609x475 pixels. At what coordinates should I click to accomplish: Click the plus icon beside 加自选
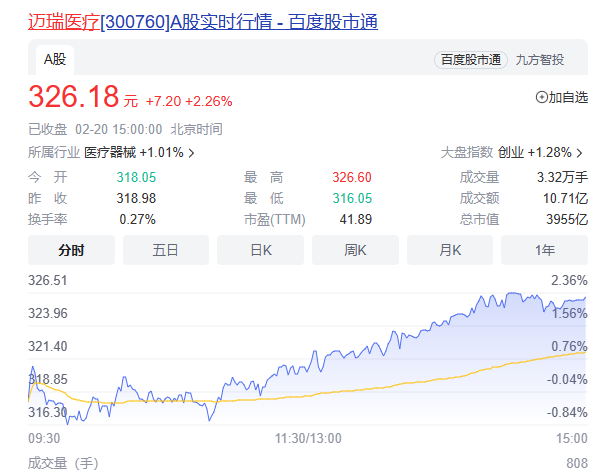click(542, 98)
